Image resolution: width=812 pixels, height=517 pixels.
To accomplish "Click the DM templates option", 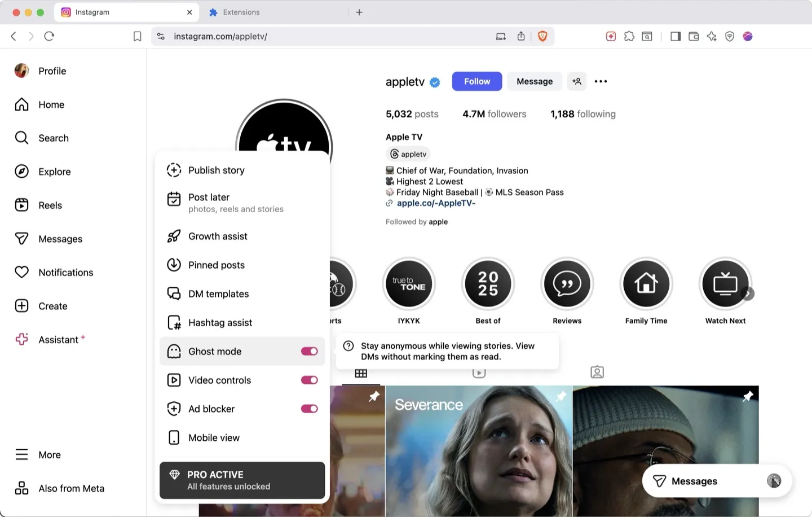I will pyautogui.click(x=219, y=293).
